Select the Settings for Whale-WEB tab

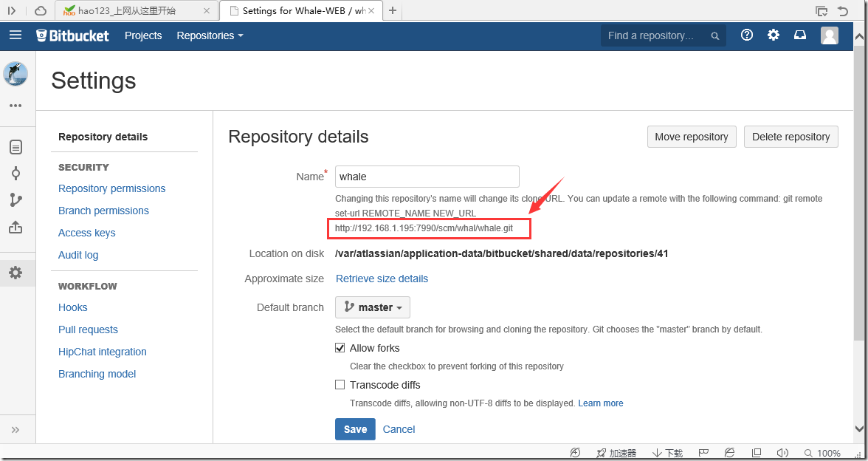click(303, 10)
